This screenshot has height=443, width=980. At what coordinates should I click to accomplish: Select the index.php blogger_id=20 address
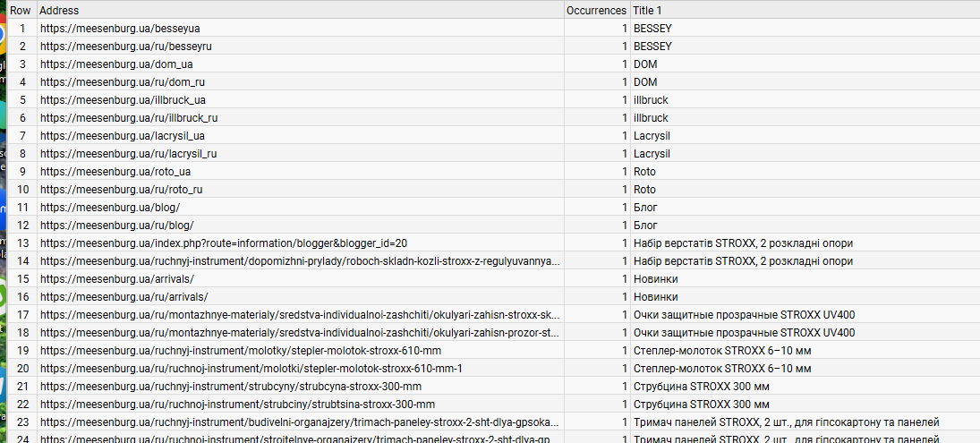click(224, 243)
